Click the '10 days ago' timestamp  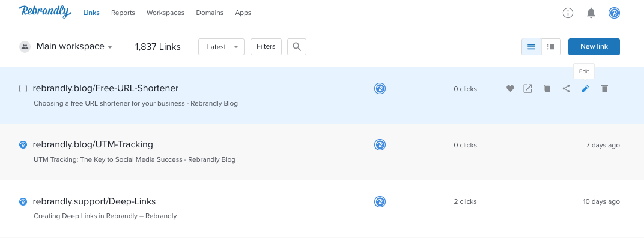pyautogui.click(x=601, y=201)
